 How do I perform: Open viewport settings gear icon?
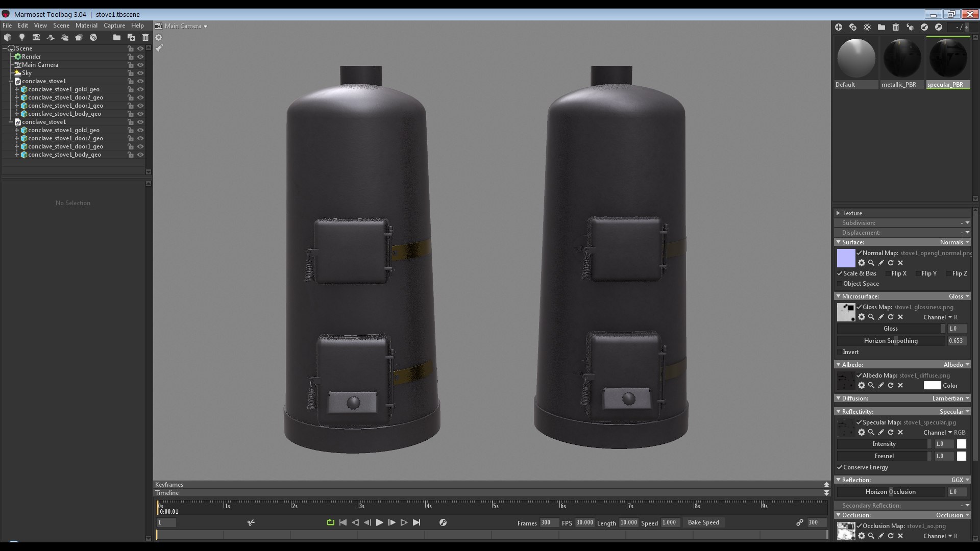click(x=159, y=37)
